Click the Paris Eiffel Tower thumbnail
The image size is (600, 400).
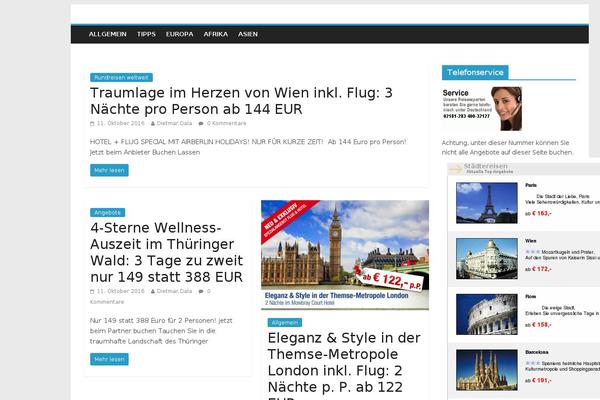pos(487,203)
